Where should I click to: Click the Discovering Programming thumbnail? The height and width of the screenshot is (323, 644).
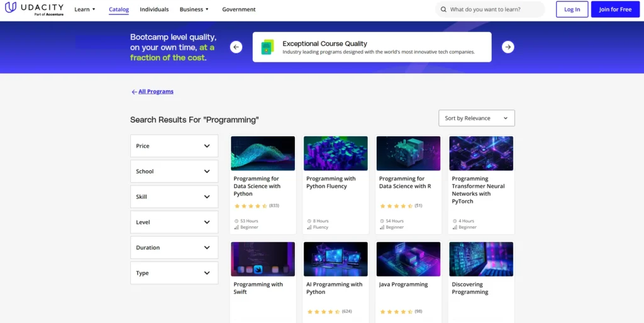pyautogui.click(x=481, y=259)
